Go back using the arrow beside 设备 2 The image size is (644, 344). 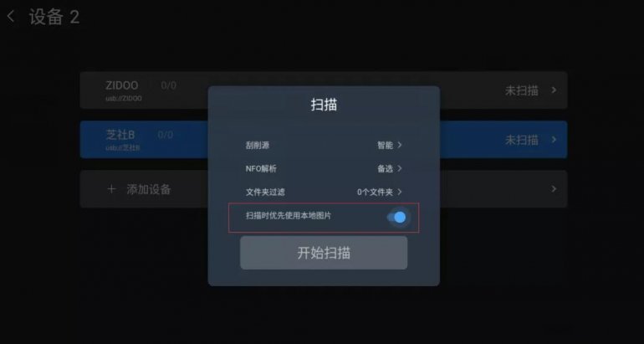click(11, 17)
